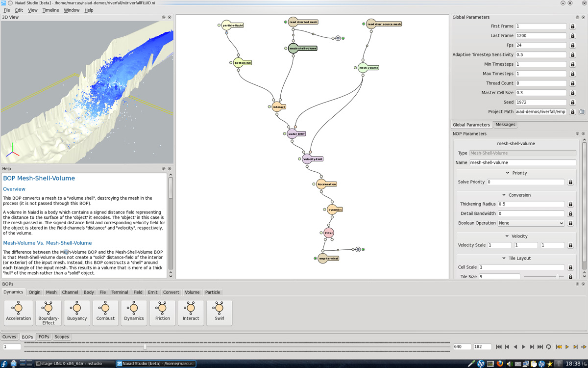This screenshot has width=588, height=368.
Task: Select the Filter node in graph
Action: (329, 233)
